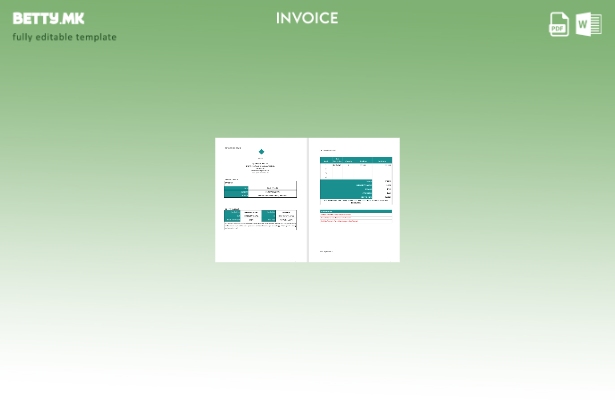Click the top-left header text on page one
This screenshot has width=615, height=400.
[232, 147]
